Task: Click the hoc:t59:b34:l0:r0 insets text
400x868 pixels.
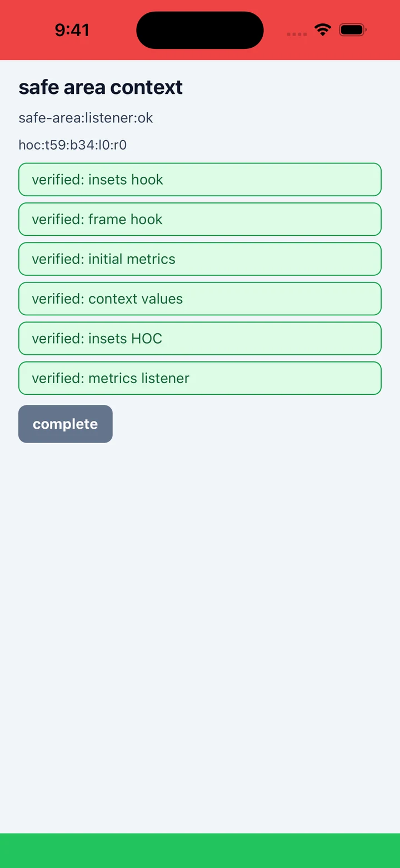Action: 73,145
